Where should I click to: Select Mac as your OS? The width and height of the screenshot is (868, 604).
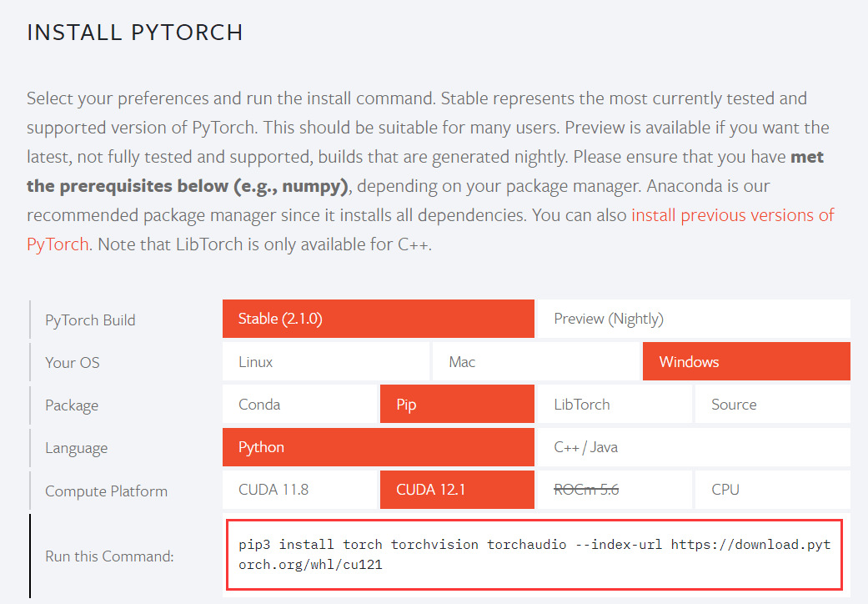tap(536, 361)
